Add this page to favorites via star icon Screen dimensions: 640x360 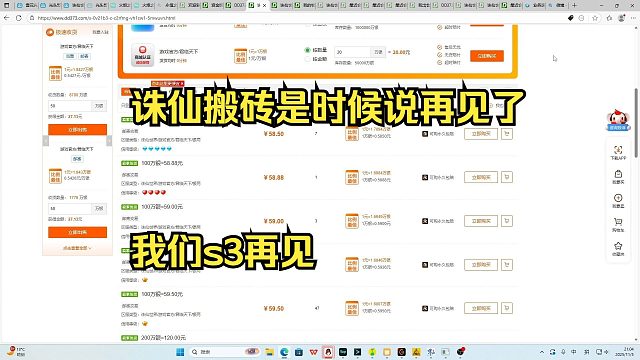(x=595, y=18)
